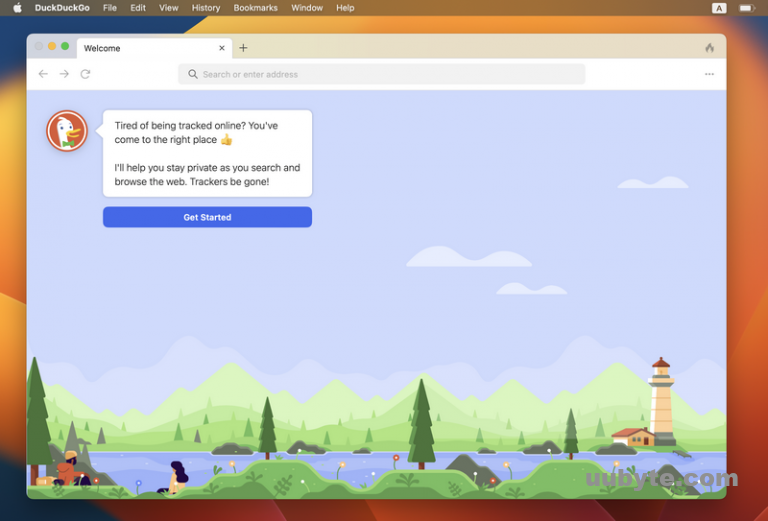Open the Edit menu

[138, 8]
